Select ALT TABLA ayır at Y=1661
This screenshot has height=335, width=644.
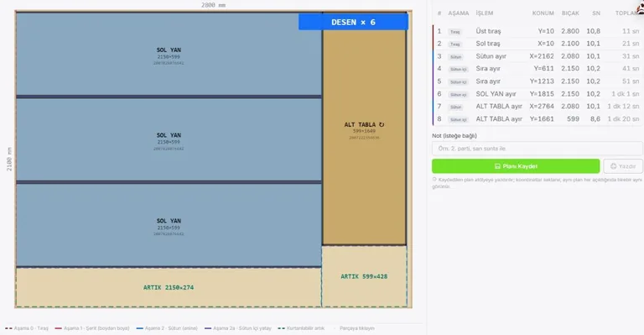pos(538,118)
